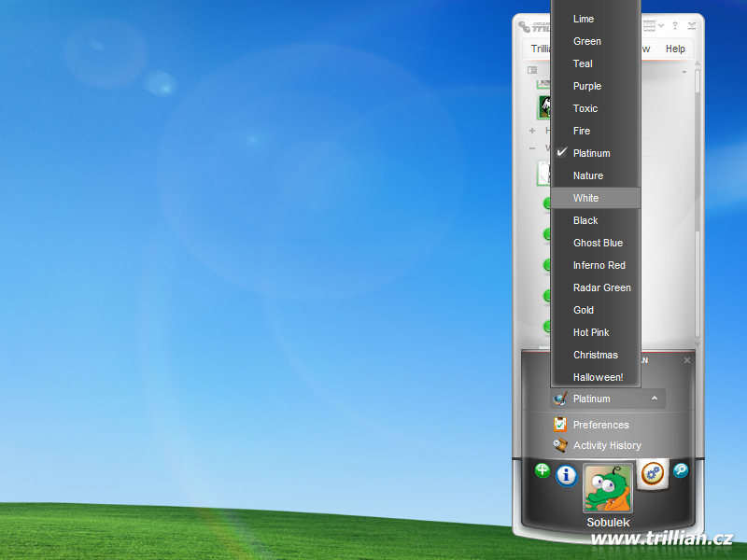Click the contact list scrollbar

coord(697,203)
